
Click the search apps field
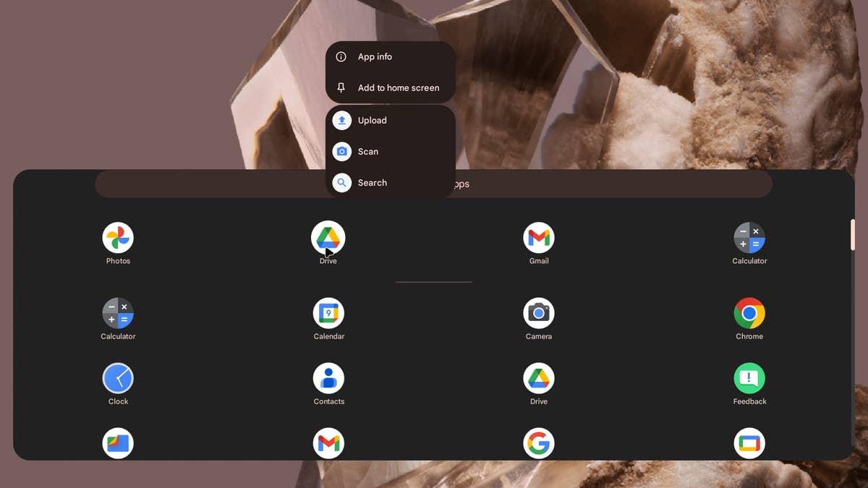[x=615, y=184]
